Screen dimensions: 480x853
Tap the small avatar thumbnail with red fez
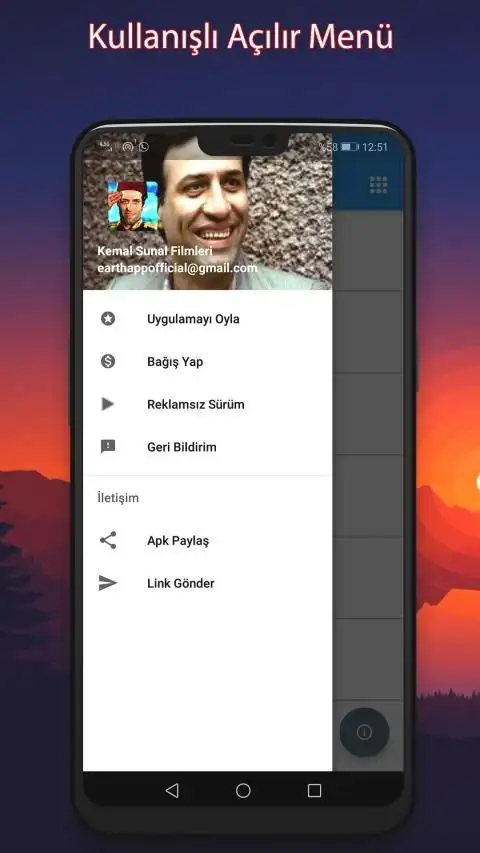134,206
